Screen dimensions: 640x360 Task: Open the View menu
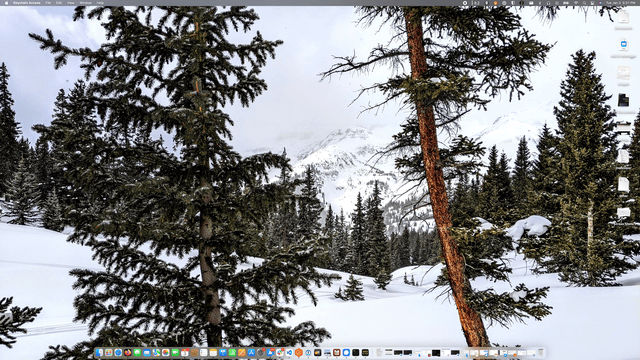coord(71,3)
